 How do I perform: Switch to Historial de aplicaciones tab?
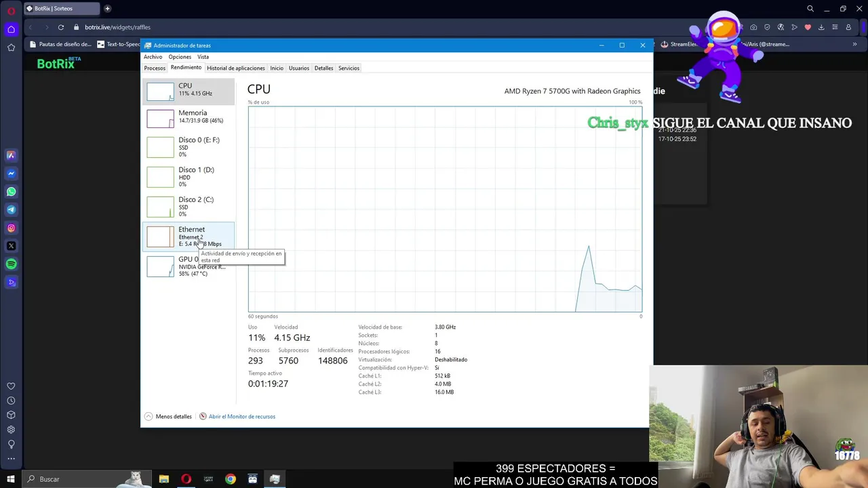point(236,68)
